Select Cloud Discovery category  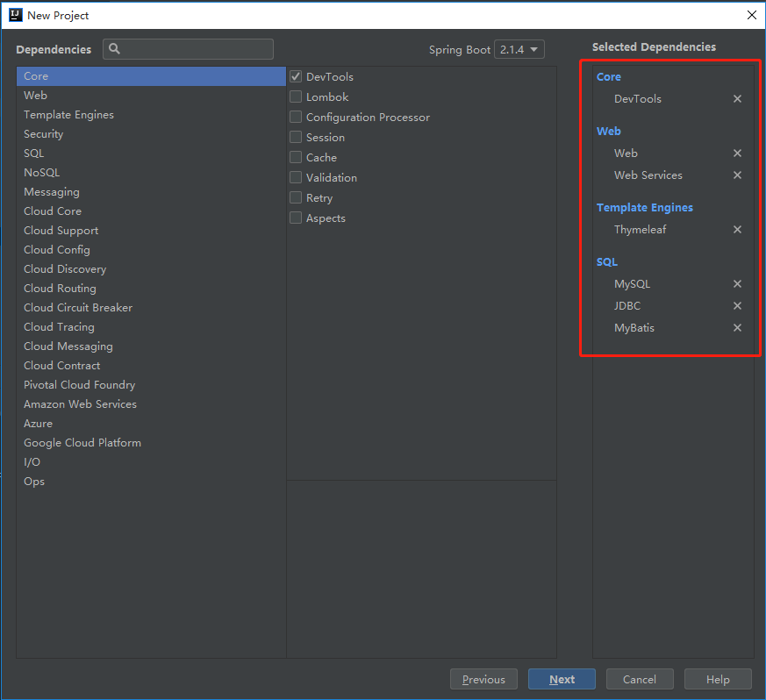click(x=151, y=269)
